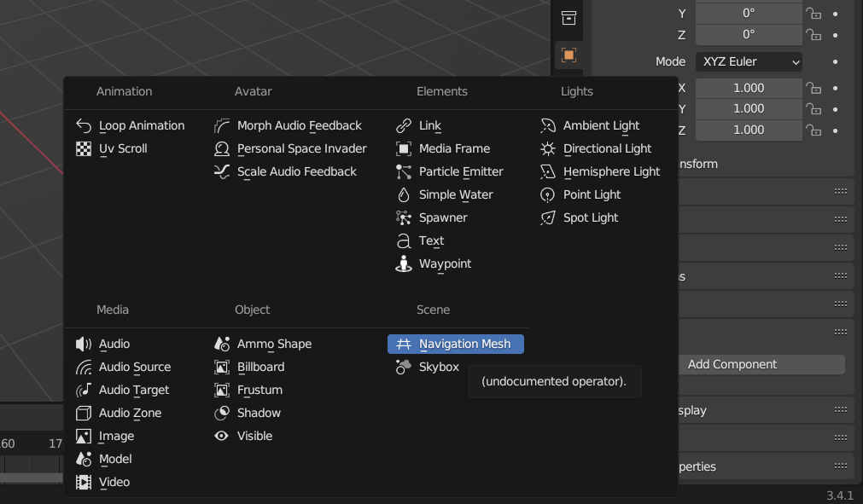Expand the panel below Add Component
Image resolution: width=863 pixels, height=504 pixels.
click(766, 410)
